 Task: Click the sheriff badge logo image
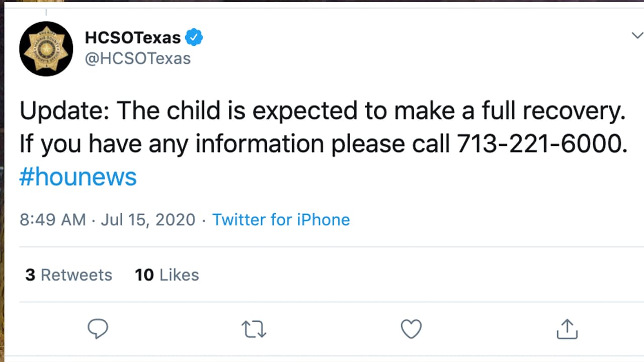click(x=46, y=48)
